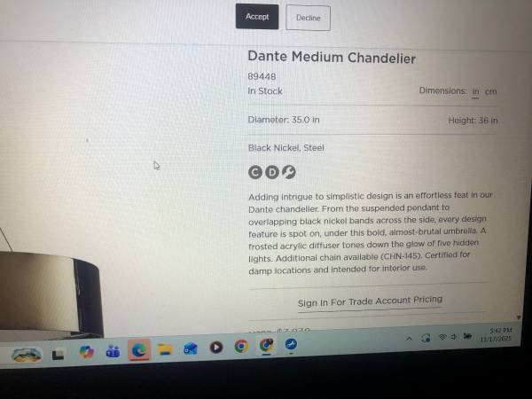This screenshot has width=532, height=399.
Task: Open Microsoft Edge from the taskbar
Action: pos(139,350)
